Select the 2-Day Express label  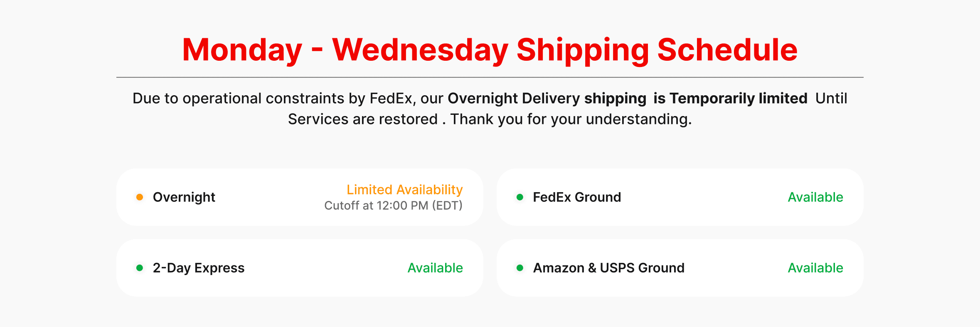pyautogui.click(x=198, y=268)
